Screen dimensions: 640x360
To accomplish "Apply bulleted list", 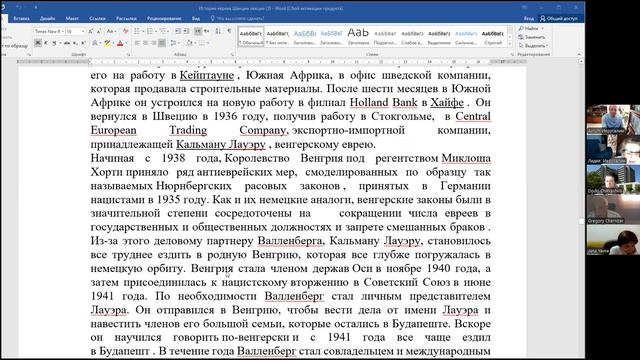I will pos(137,31).
